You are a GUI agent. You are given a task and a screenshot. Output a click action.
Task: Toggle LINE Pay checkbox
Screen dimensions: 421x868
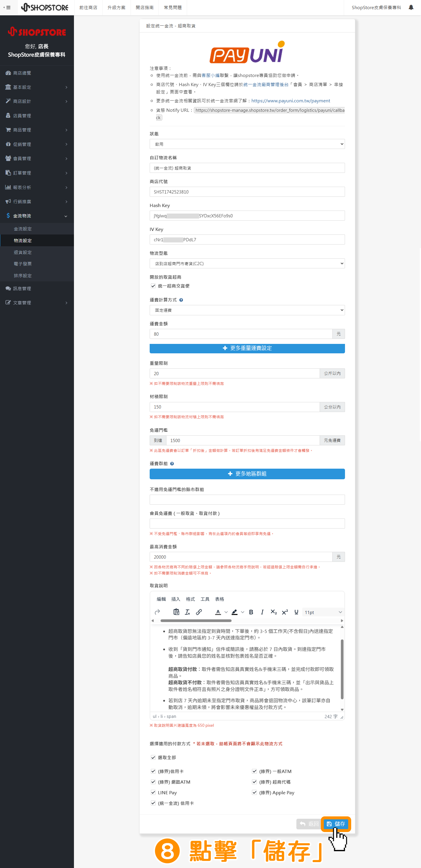tap(153, 792)
